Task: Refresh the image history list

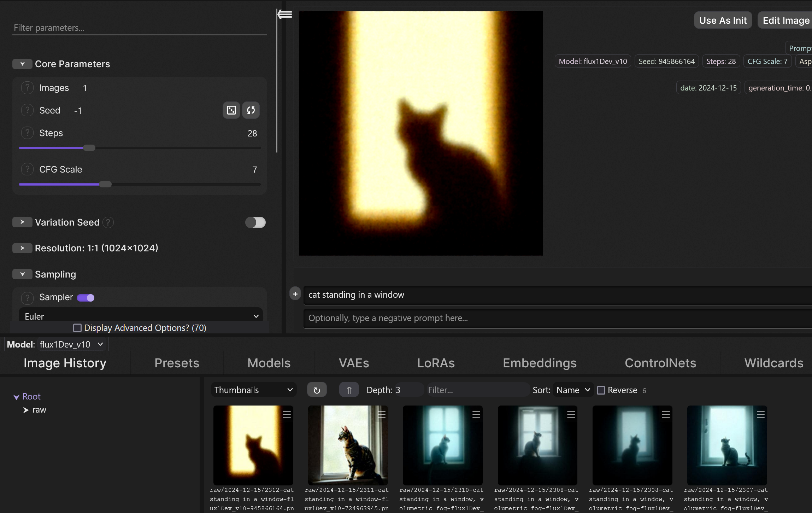Action: [317, 390]
